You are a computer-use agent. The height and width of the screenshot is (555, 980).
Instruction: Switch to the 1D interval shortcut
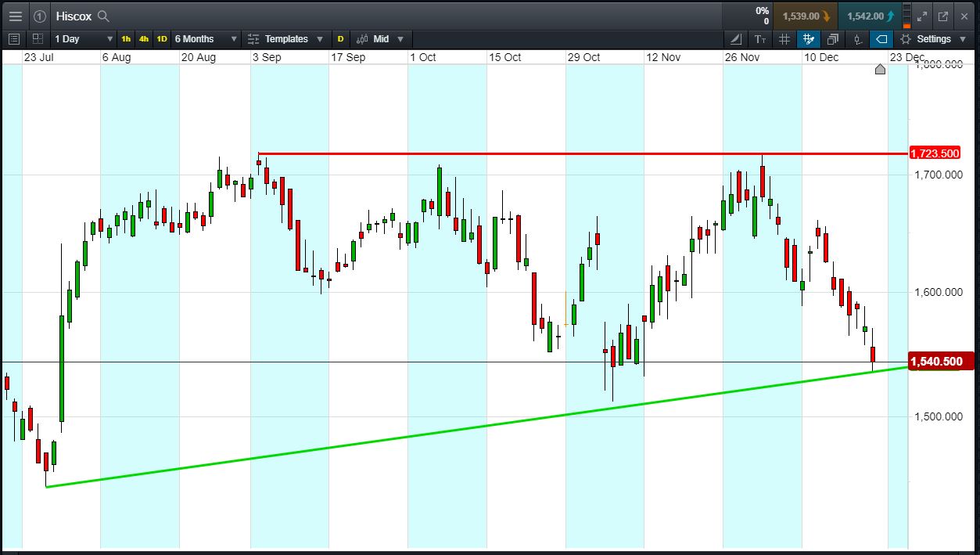[x=162, y=38]
